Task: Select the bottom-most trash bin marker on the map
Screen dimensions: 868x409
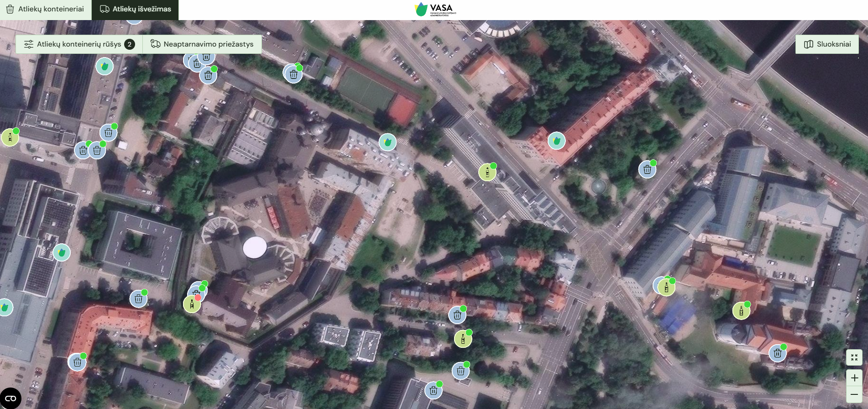Action: click(x=434, y=391)
